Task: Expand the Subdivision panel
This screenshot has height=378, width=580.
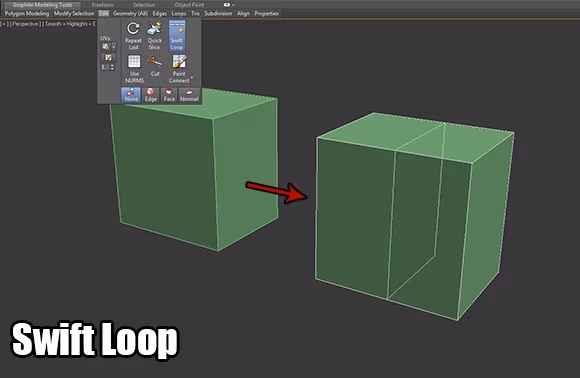Action: [218, 14]
